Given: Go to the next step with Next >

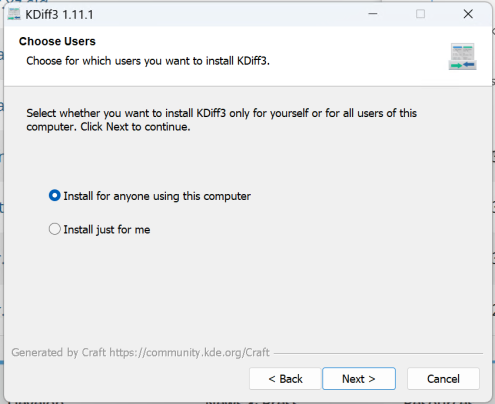Looking at the screenshot, I should [x=359, y=379].
